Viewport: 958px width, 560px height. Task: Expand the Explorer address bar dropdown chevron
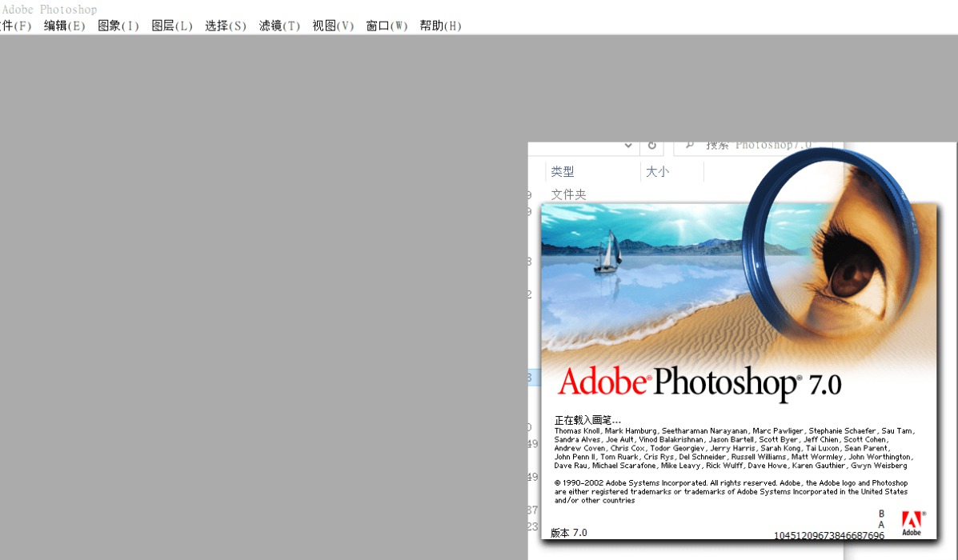click(628, 146)
